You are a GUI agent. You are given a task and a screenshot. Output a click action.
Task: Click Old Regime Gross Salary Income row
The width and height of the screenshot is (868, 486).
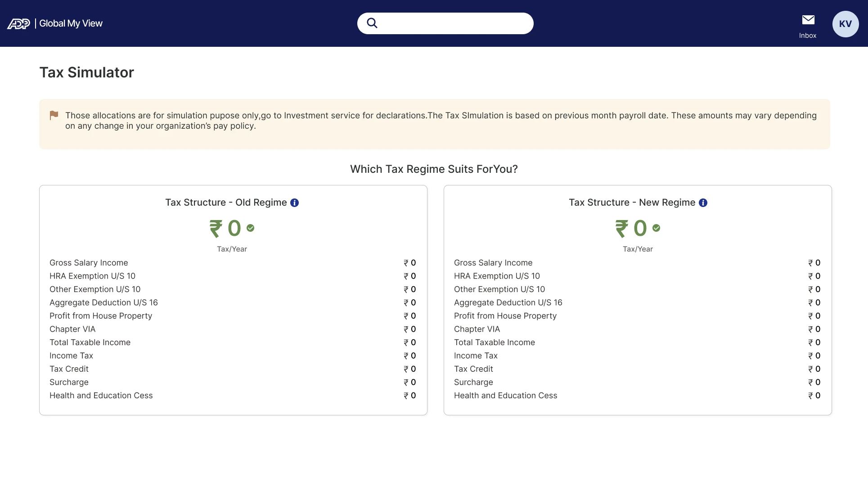[x=233, y=263]
